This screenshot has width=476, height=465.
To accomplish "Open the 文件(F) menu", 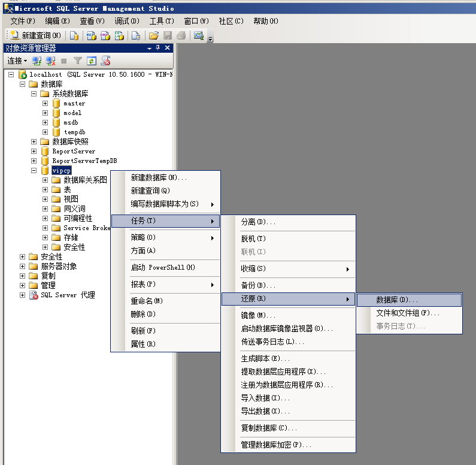I will [23, 21].
